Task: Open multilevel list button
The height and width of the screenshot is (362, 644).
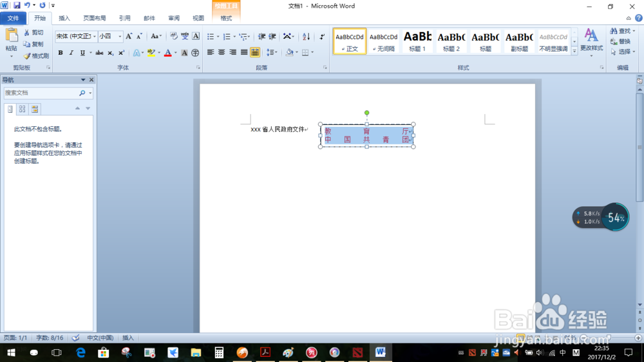Action: click(243, 37)
